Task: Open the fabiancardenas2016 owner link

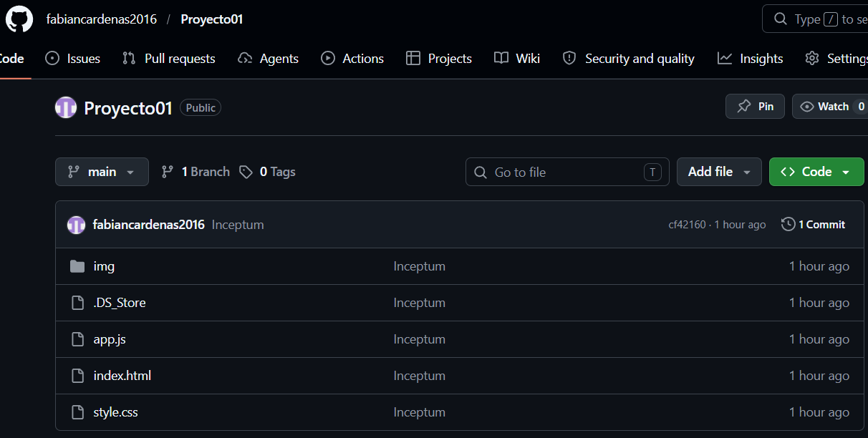Action: tap(102, 19)
